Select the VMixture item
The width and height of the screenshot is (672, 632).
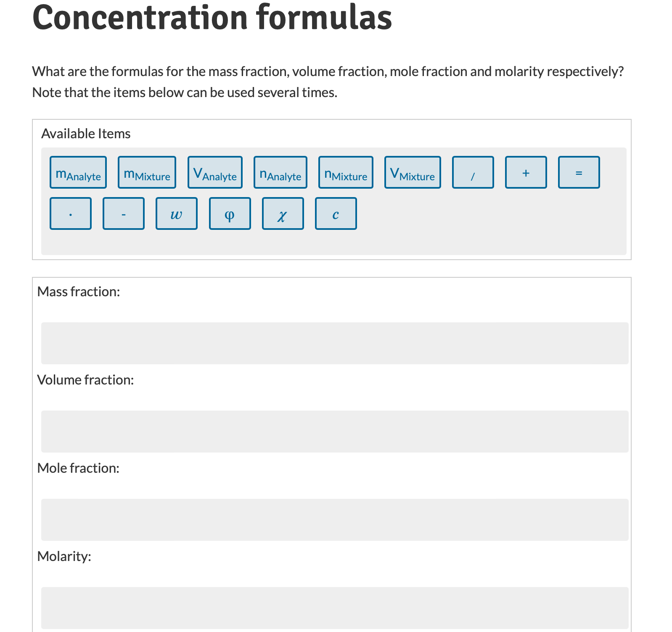(x=412, y=172)
